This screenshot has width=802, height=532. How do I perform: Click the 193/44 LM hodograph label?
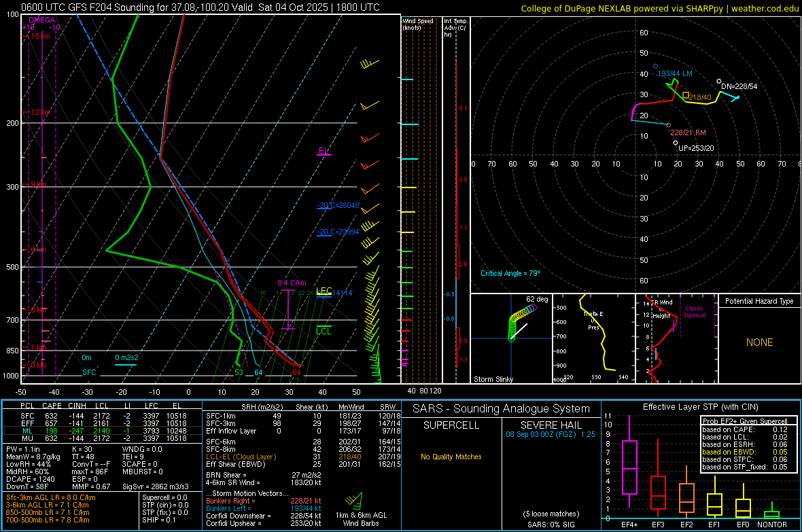coord(675,73)
